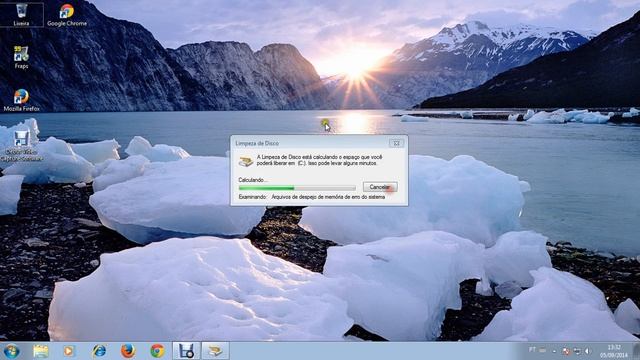Launch Firefox from the taskbar
Viewport: 640px width, 360px height.
(128, 351)
